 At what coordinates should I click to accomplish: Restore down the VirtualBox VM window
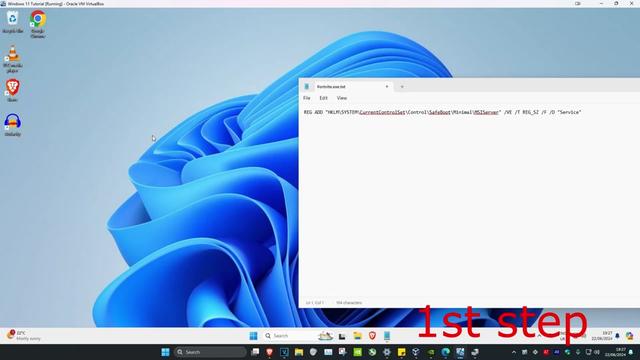616,3
